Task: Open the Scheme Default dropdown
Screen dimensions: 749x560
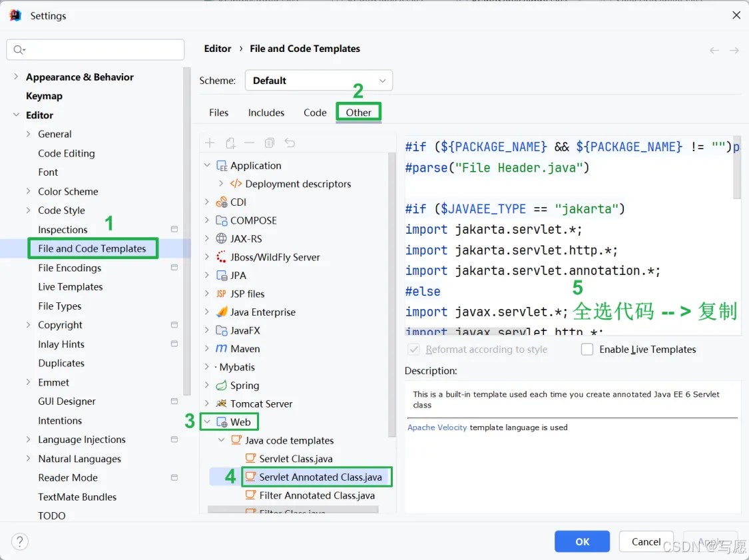Action: [319, 81]
